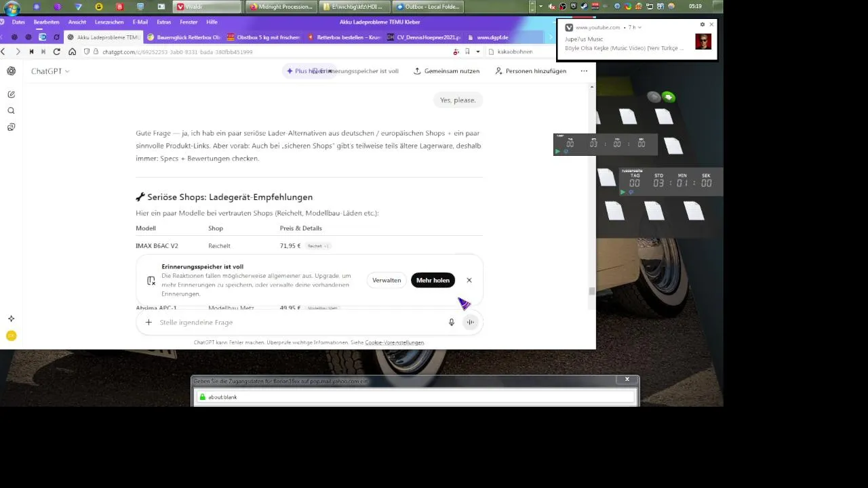Open the ChatGPT model selector dropdown
Image resolution: width=868 pixels, height=488 pixels.
click(x=50, y=71)
